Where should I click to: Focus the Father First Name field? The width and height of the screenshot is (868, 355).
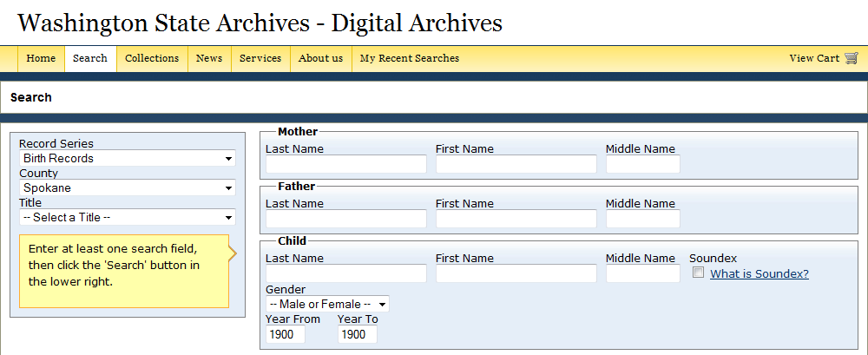coord(516,219)
